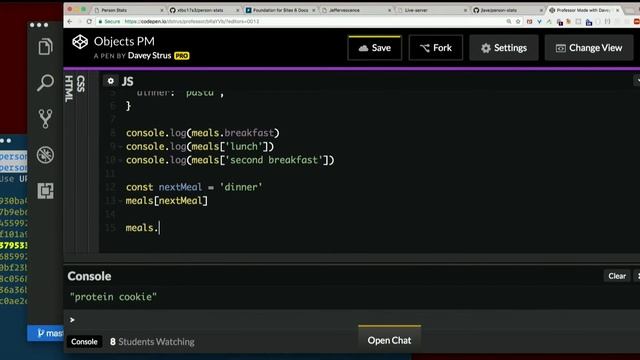Click the const nextMeal = 'dinner' line

pyautogui.click(x=194, y=187)
